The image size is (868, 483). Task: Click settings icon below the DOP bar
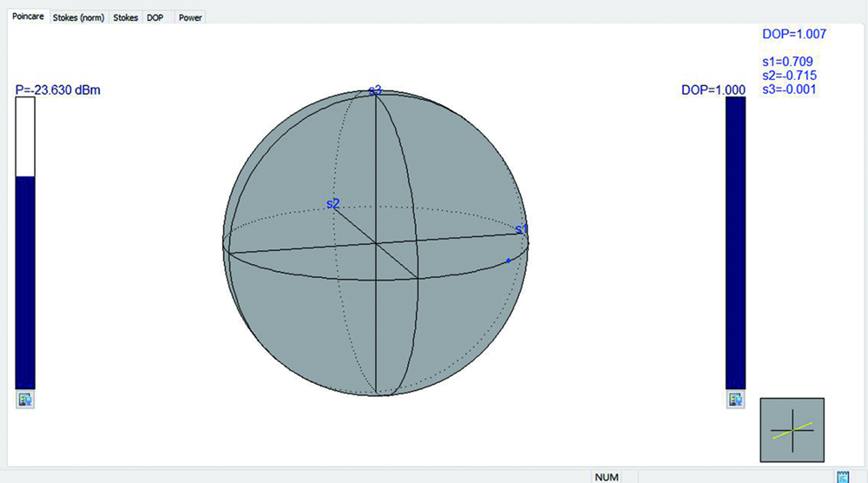[735, 400]
